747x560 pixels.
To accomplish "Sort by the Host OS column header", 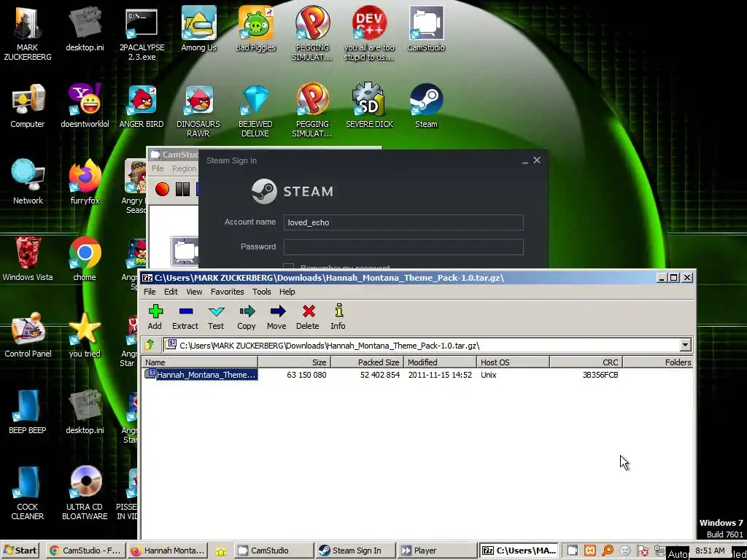I will click(513, 362).
